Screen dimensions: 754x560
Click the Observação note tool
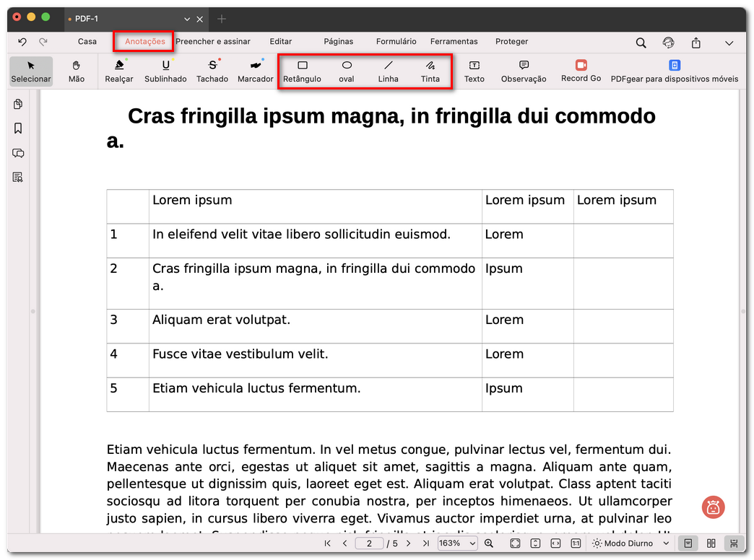(524, 71)
